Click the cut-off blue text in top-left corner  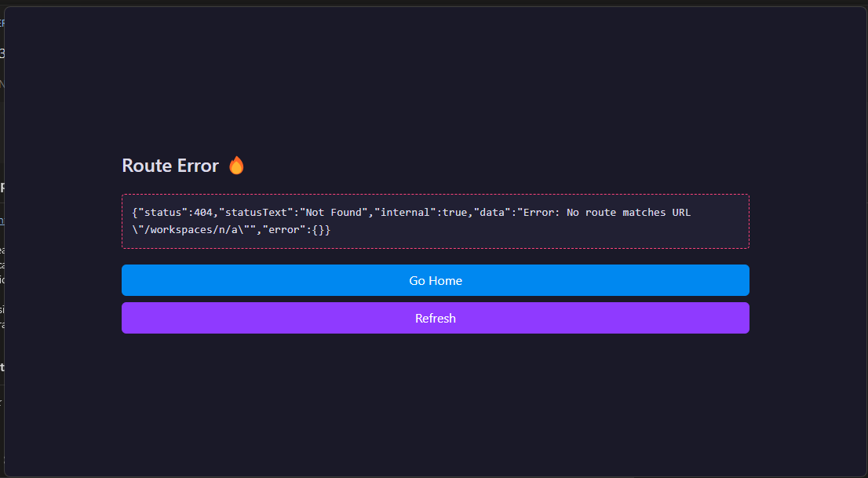2,24
